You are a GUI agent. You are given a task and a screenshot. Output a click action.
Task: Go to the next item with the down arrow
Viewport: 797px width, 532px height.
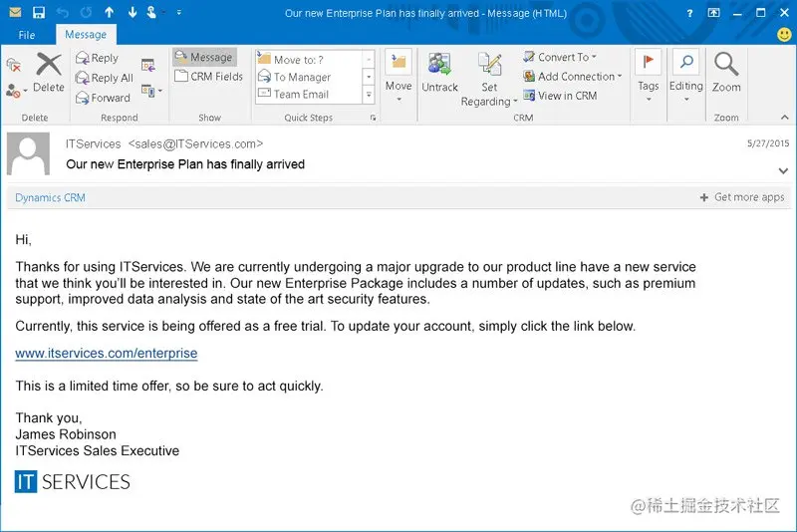[133, 12]
